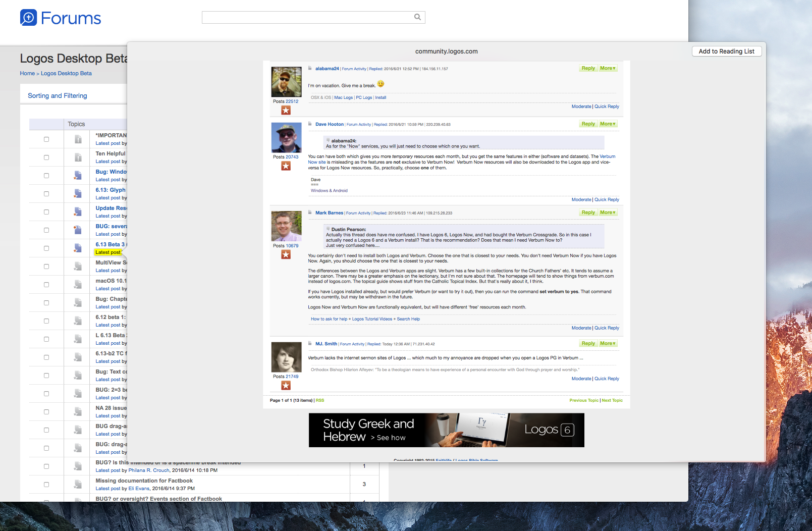Click Quick Reply under Mark Barnes' post
The height and width of the screenshot is (531, 812).
point(607,328)
